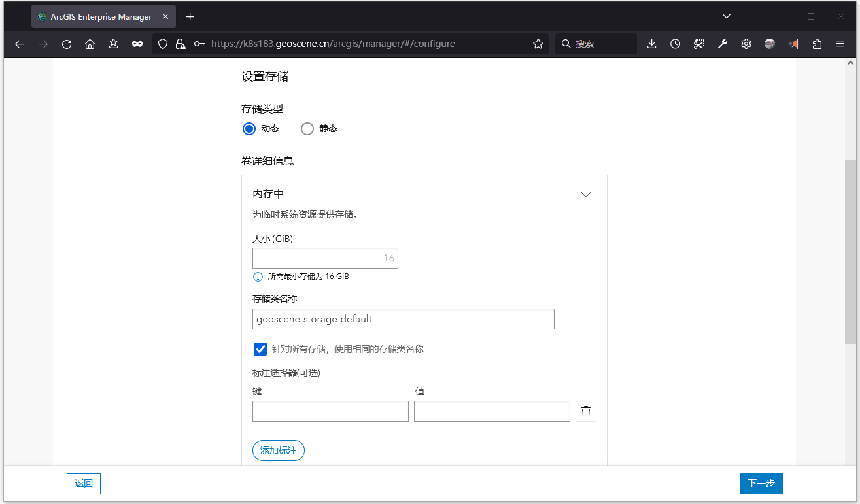This screenshot has width=860, height=504.
Task: Click the bookmarks star toolbar icon
Action: click(x=114, y=44)
